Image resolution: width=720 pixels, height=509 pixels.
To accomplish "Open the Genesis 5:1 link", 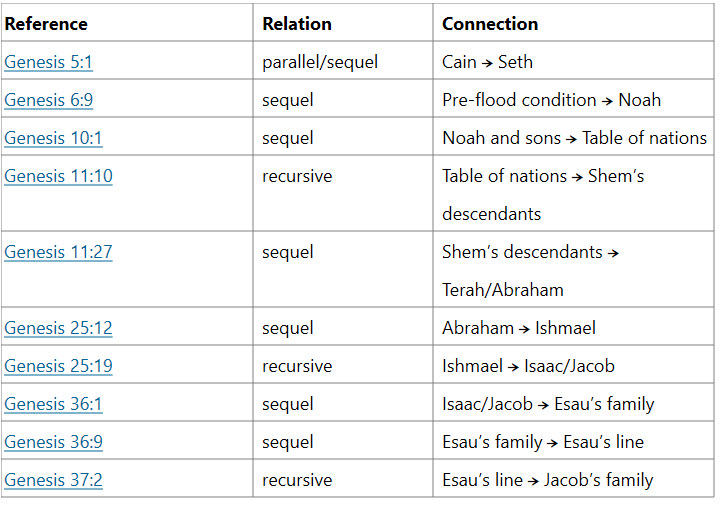I will tap(49, 62).
